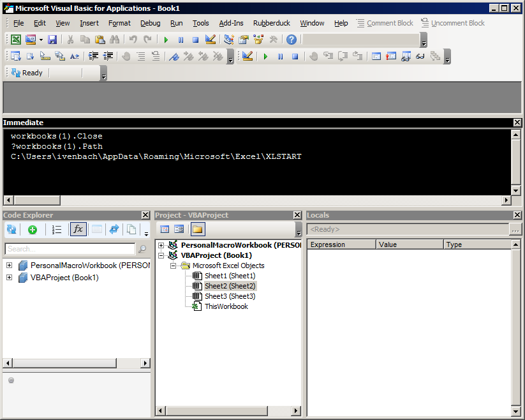The height and width of the screenshot is (420, 525).
Task: Open the Add-Ins menu
Action: pyautogui.click(x=231, y=23)
